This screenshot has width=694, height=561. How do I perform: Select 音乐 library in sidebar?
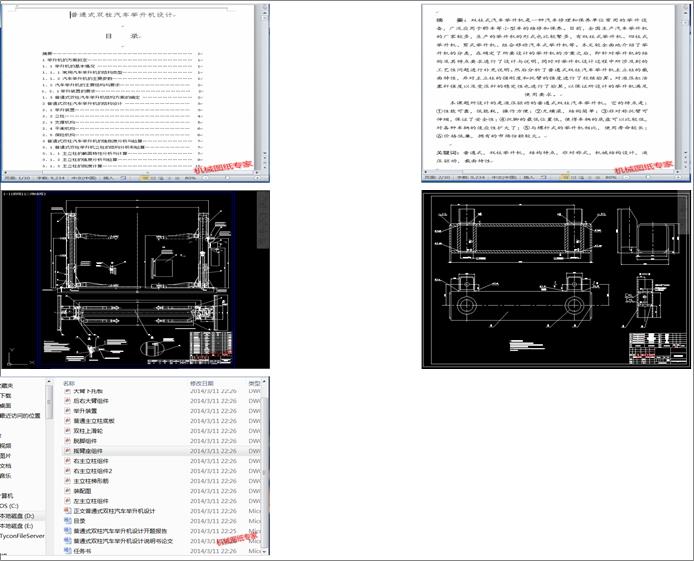tap(6, 476)
